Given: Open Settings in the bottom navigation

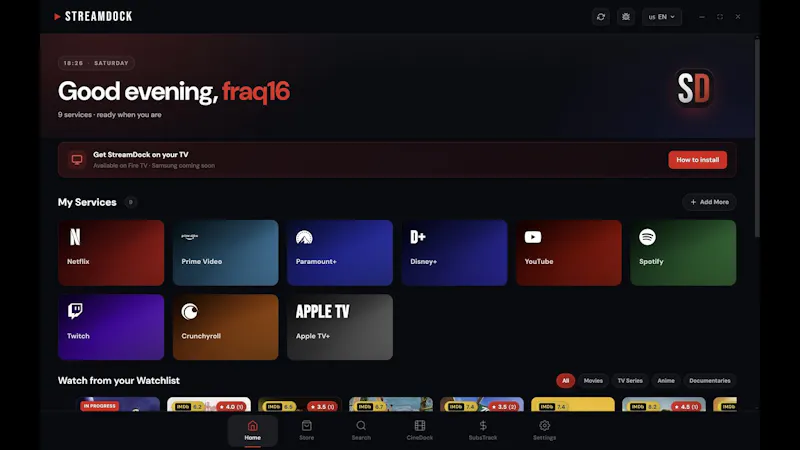Looking at the screenshot, I should click(544, 431).
